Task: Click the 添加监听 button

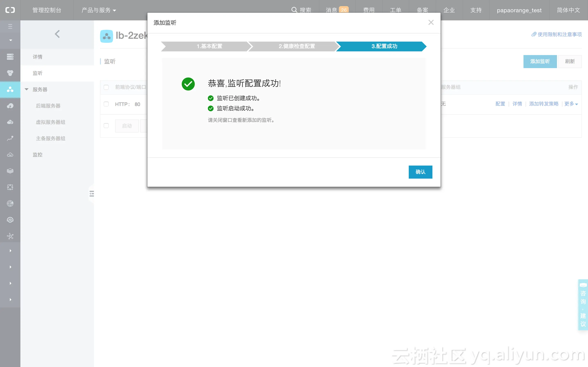Action: (x=540, y=61)
